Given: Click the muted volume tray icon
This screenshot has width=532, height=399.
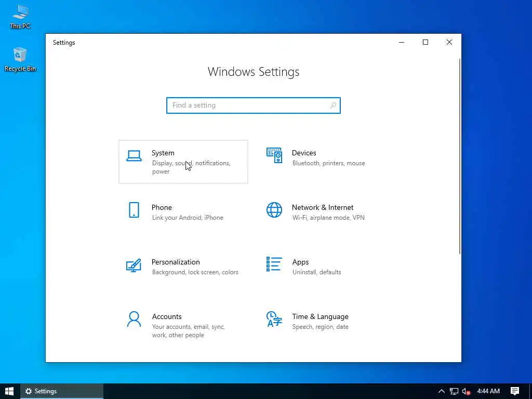Looking at the screenshot, I should pyautogui.click(x=467, y=392).
